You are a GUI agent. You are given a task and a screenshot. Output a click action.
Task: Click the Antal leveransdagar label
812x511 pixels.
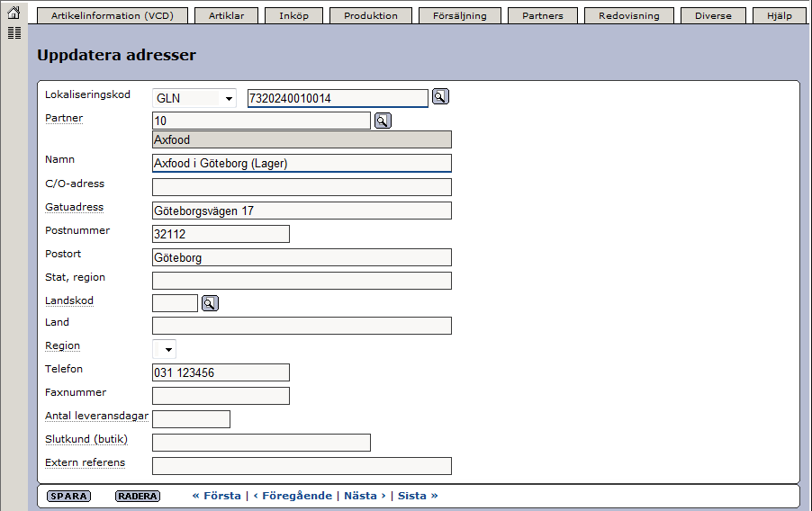point(96,416)
